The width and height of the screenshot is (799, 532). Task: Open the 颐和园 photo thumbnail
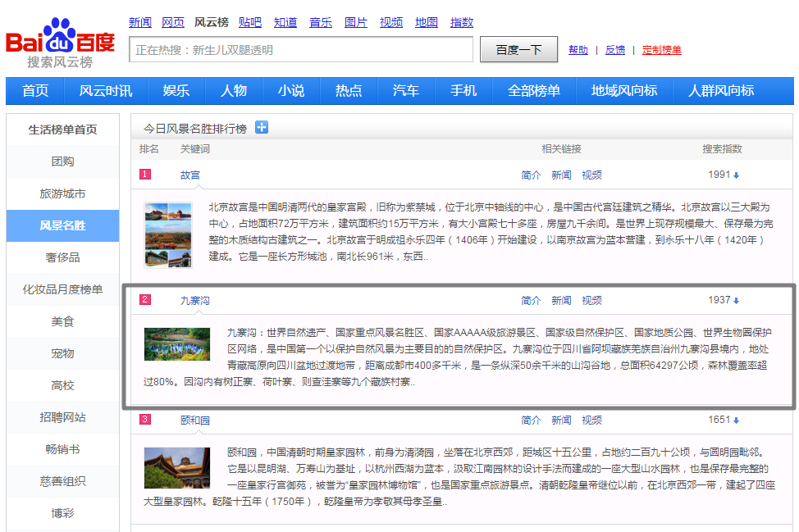[x=177, y=468]
